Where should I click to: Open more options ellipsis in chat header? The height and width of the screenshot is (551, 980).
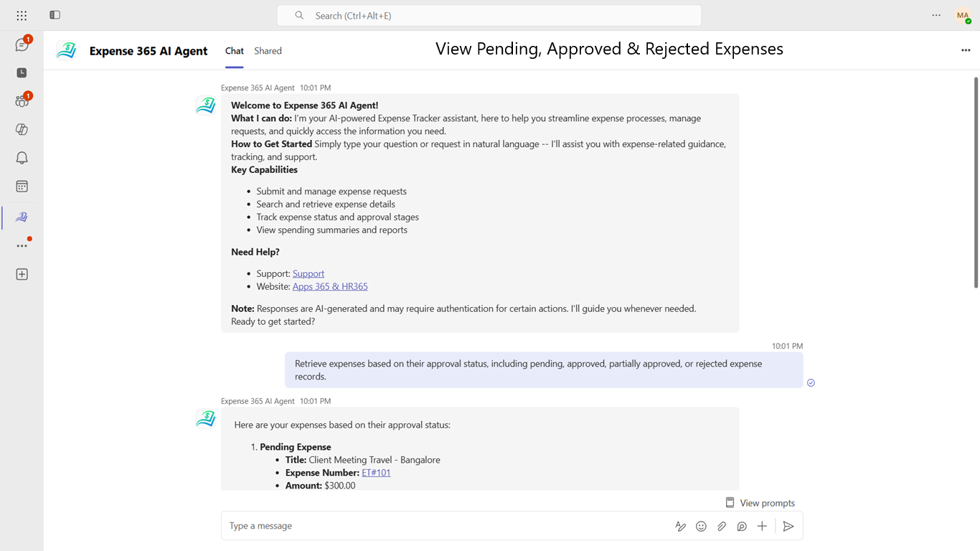point(966,50)
